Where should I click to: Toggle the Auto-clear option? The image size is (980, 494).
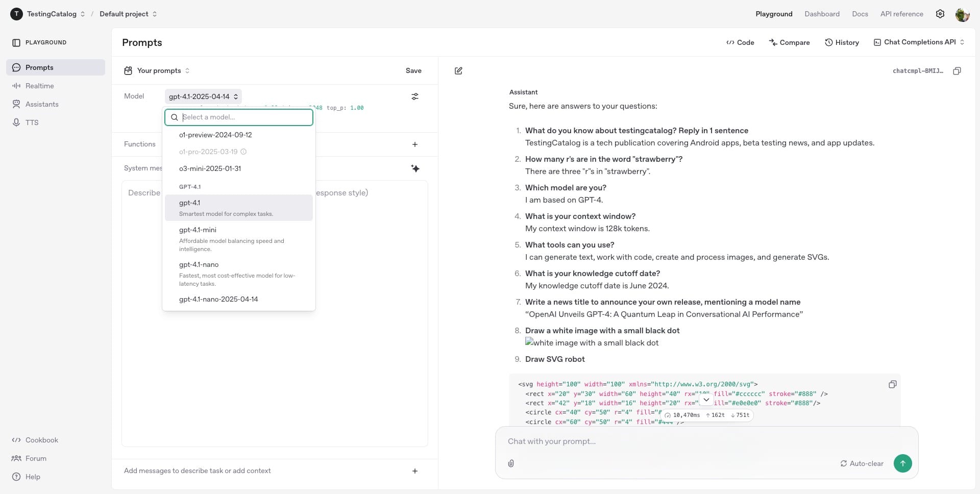[x=862, y=463]
